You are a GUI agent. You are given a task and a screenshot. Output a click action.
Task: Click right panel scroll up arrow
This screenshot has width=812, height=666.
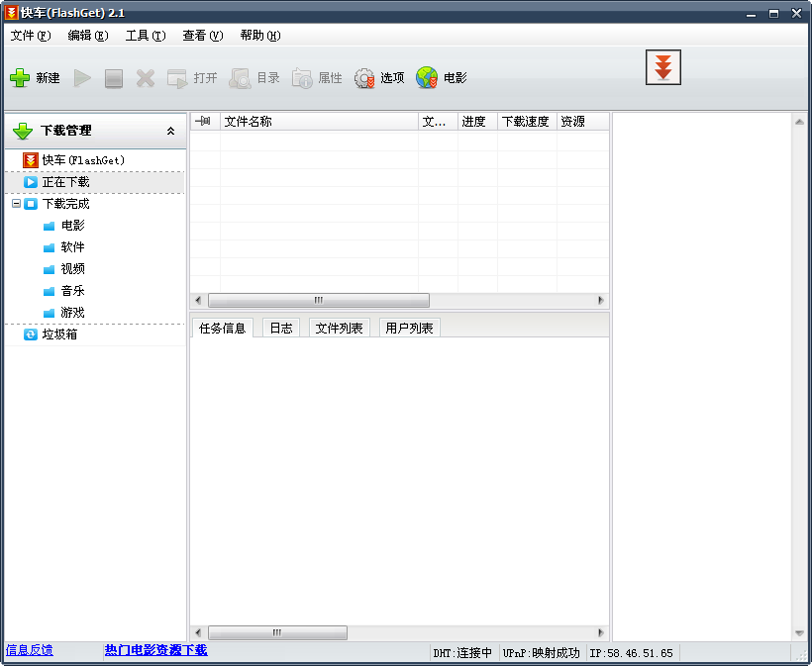click(799, 122)
